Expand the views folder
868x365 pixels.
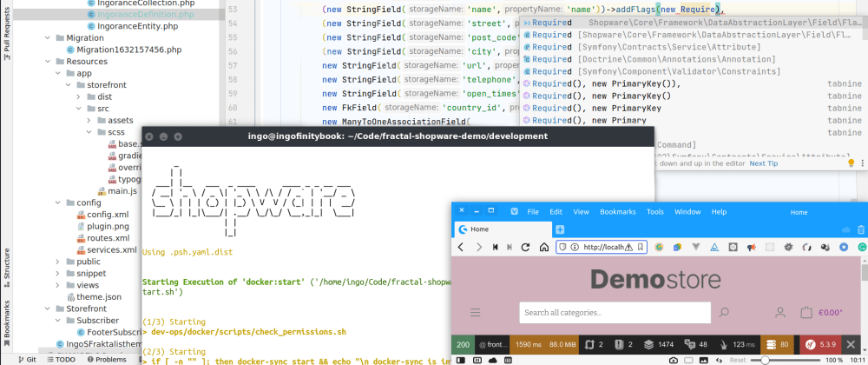pyautogui.click(x=58, y=285)
